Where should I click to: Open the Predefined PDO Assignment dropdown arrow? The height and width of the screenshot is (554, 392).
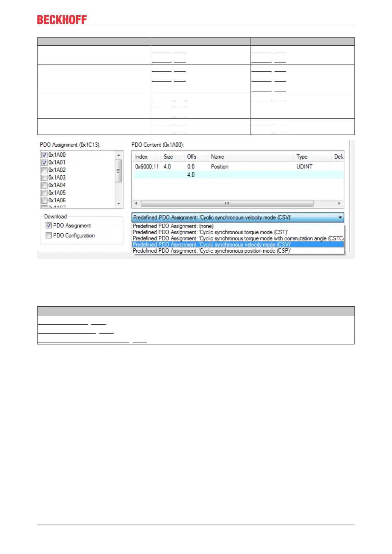point(340,217)
